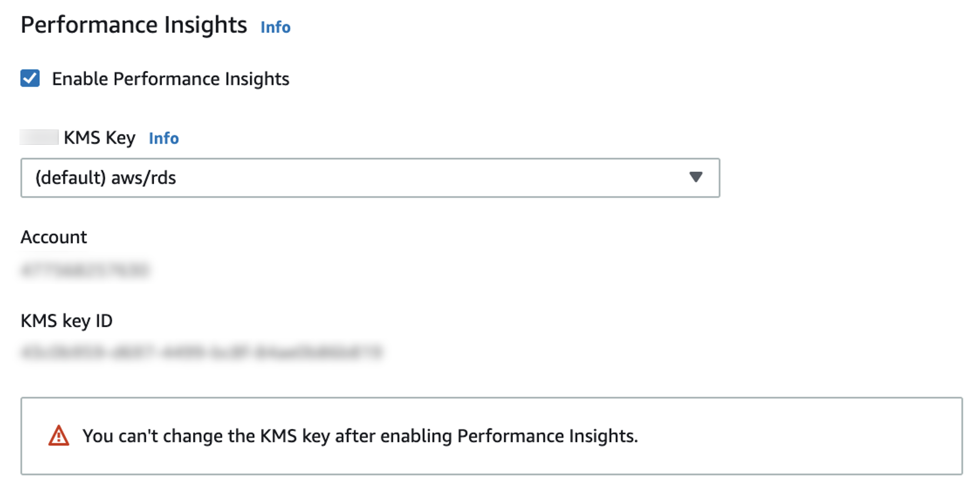Click the 'KMS Key' field label
Image resolution: width=980 pixels, height=492 pixels.
click(99, 138)
